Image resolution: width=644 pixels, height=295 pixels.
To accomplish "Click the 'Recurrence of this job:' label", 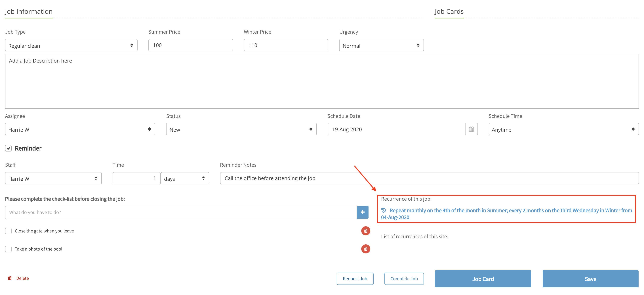I will pos(406,199).
